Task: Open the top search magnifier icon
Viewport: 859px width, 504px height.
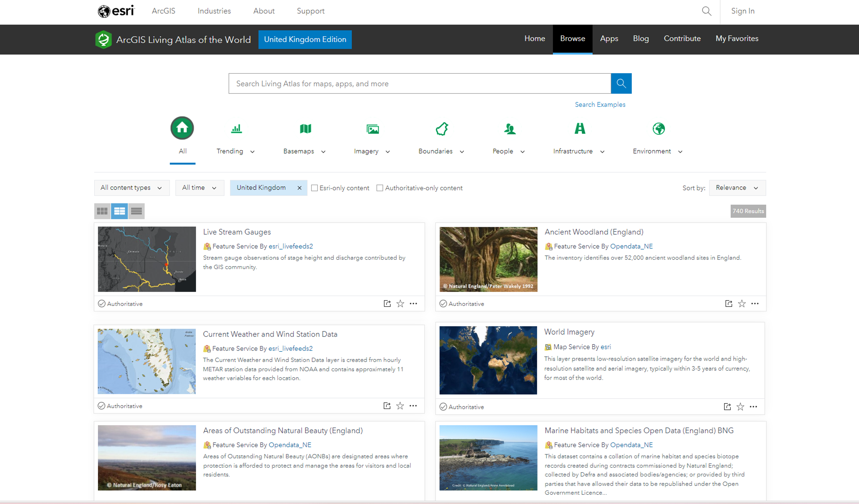Action: (707, 11)
